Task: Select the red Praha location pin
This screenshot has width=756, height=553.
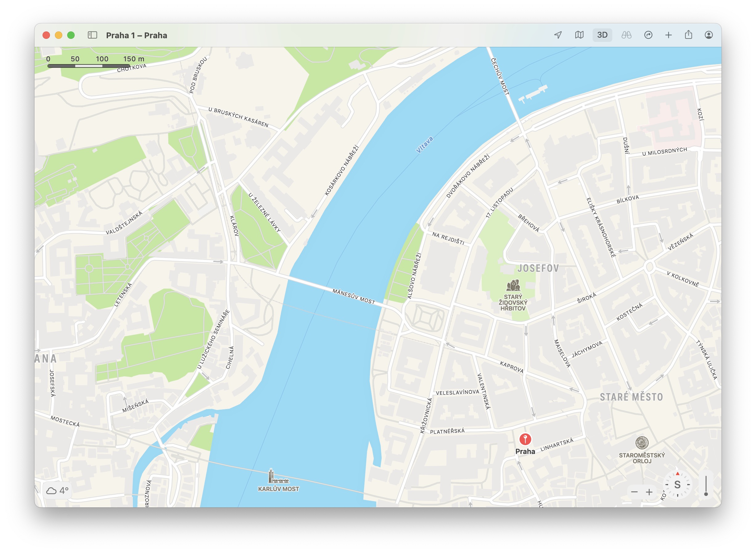Action: point(525,439)
